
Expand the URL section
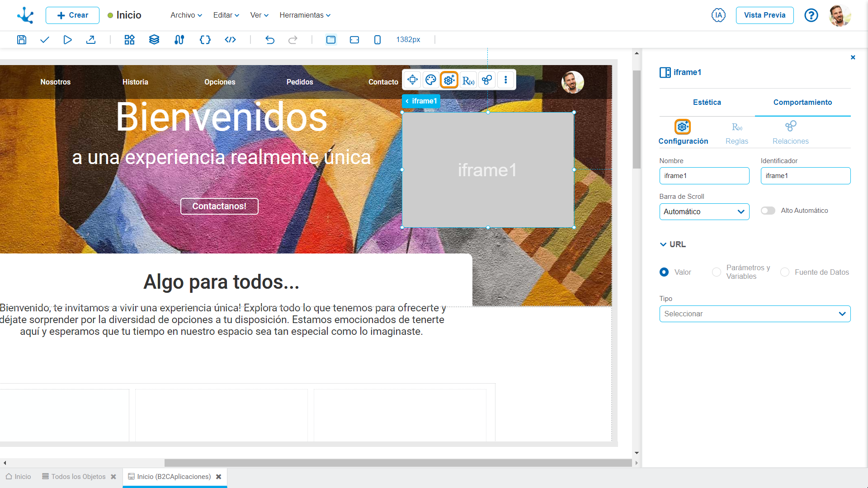(x=663, y=244)
